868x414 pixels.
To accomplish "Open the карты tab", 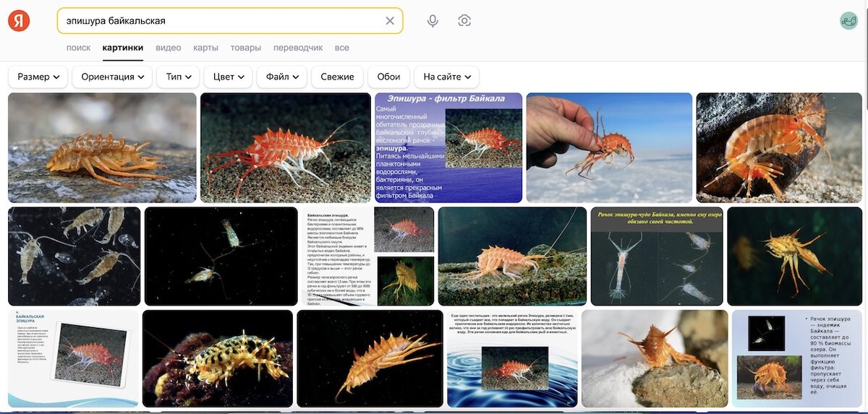I will point(205,48).
